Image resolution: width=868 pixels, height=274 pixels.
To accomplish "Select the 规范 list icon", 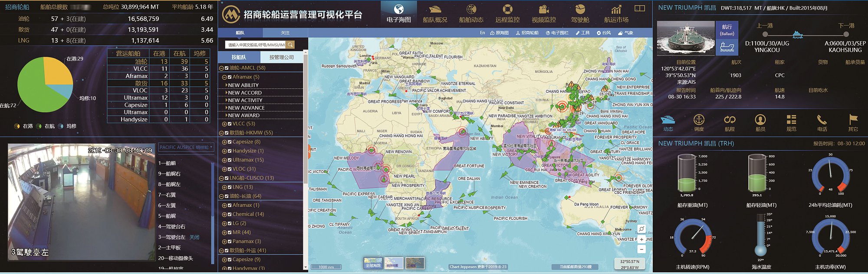I will pyautogui.click(x=791, y=123).
